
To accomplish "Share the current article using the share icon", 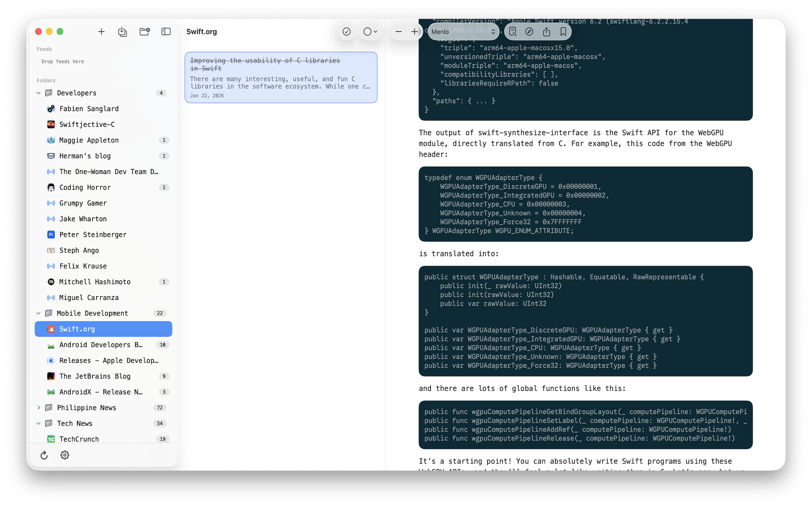I will (x=546, y=32).
